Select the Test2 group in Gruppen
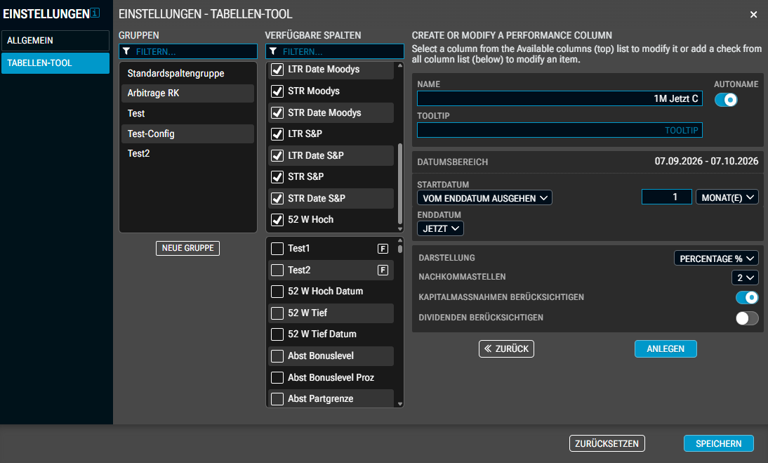 point(188,153)
